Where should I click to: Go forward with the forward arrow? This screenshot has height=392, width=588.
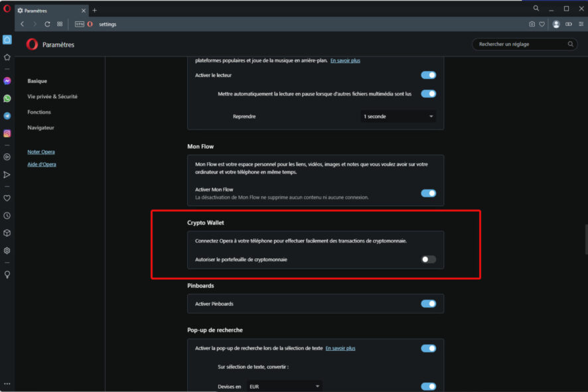pyautogui.click(x=35, y=24)
